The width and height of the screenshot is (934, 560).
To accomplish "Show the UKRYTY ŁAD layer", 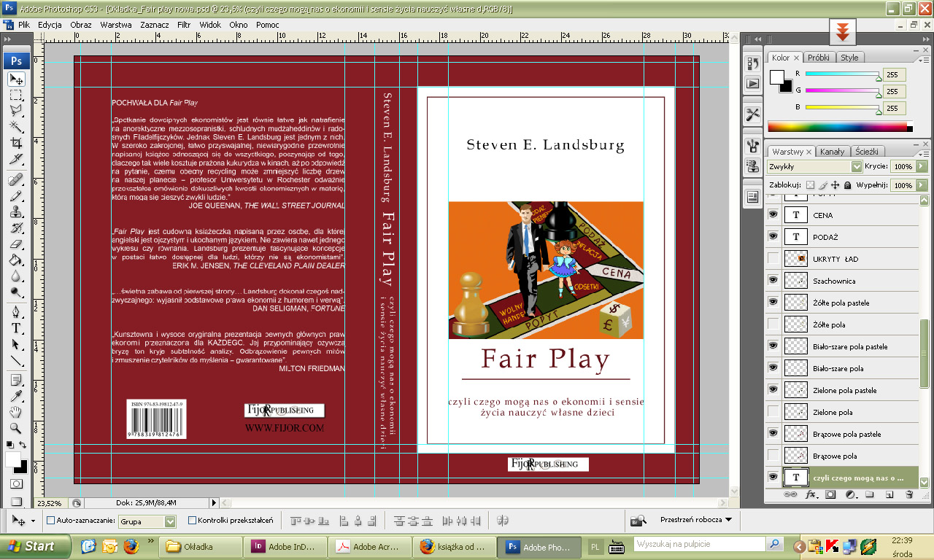I will coord(773,259).
